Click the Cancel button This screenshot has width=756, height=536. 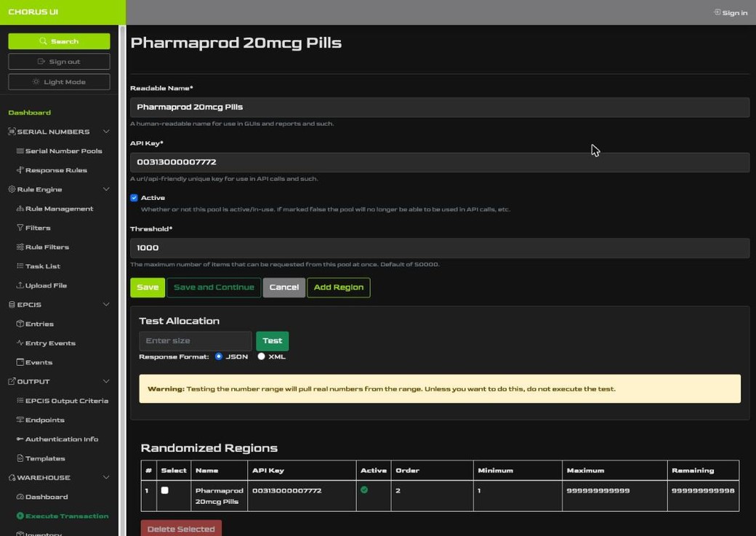coord(284,287)
